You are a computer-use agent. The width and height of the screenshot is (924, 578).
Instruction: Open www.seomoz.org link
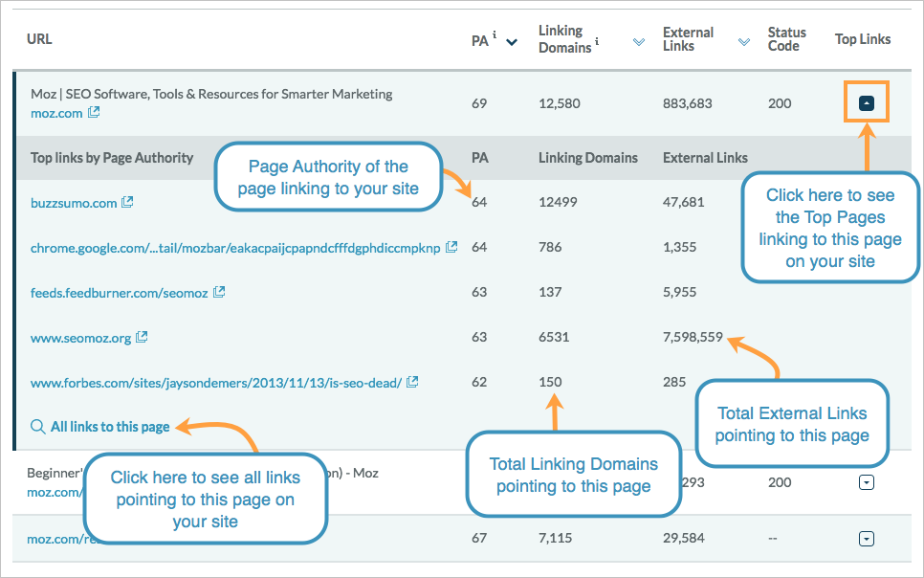click(80, 338)
